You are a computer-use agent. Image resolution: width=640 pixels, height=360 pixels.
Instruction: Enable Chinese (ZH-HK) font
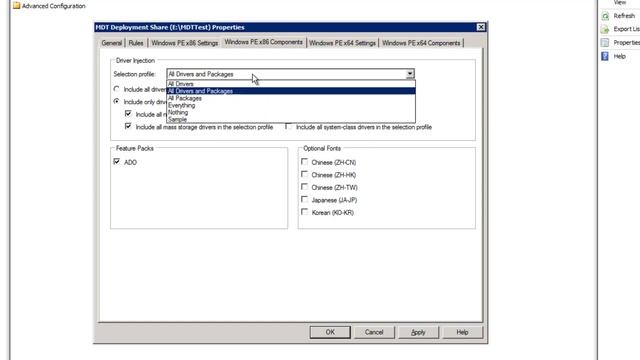304,174
